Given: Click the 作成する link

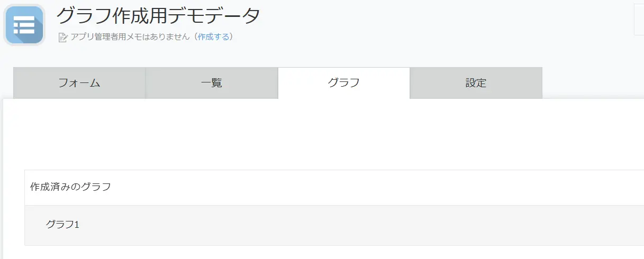Looking at the screenshot, I should click(214, 36).
